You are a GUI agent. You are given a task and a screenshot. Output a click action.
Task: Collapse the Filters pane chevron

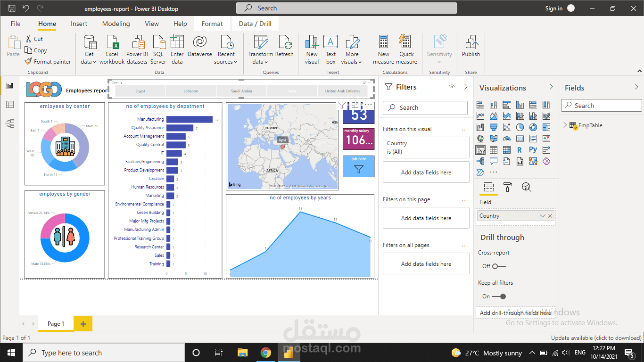[466, 87]
